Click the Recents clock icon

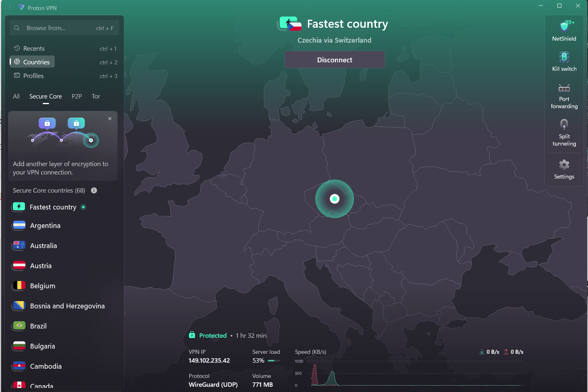[17, 48]
